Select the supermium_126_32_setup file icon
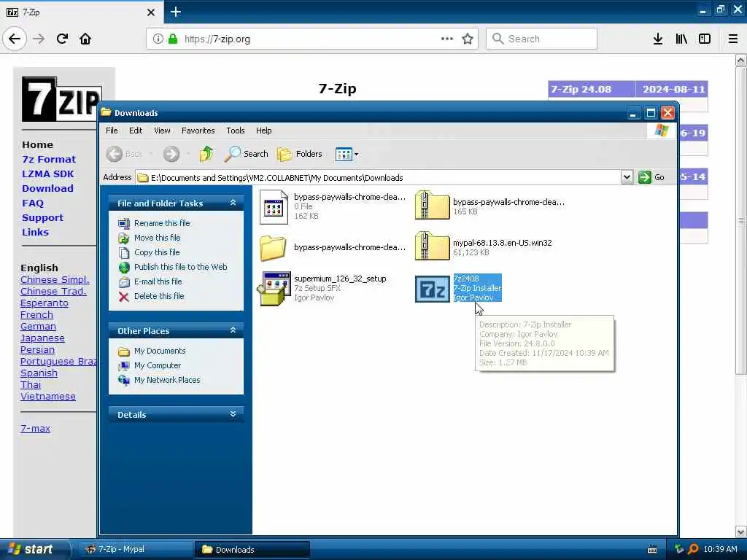The height and width of the screenshot is (560, 747). (274, 289)
